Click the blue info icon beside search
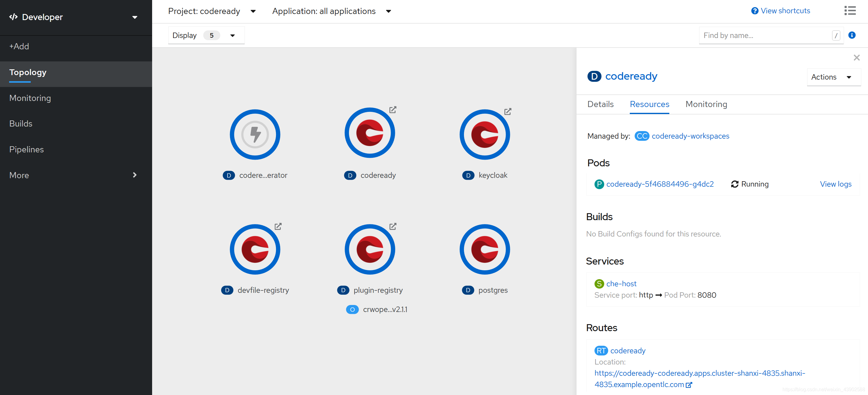 [x=852, y=35]
